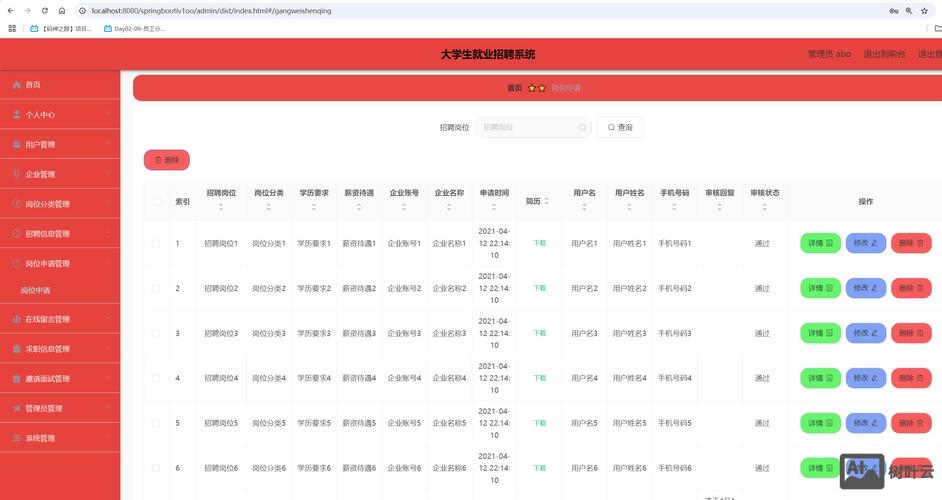Click the magnifier icon inside the 招聘岗位 search box

[x=583, y=128]
